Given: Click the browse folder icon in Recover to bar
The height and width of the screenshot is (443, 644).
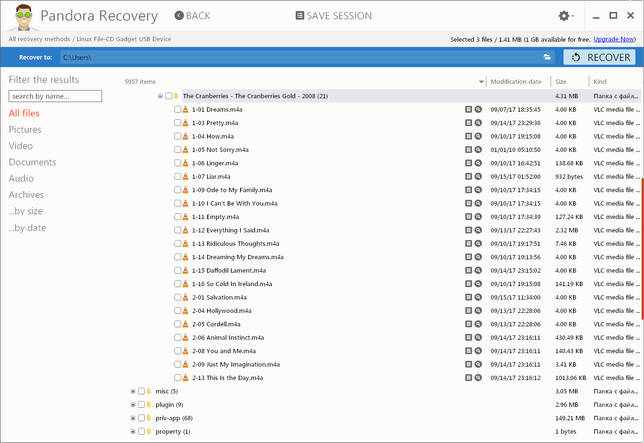Looking at the screenshot, I should tap(547, 57).
